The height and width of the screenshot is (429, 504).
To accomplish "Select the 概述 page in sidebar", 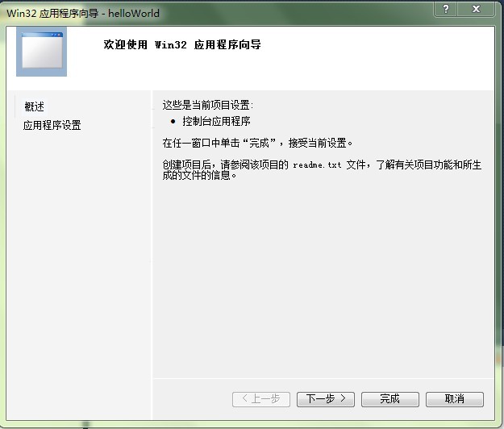I will point(35,106).
